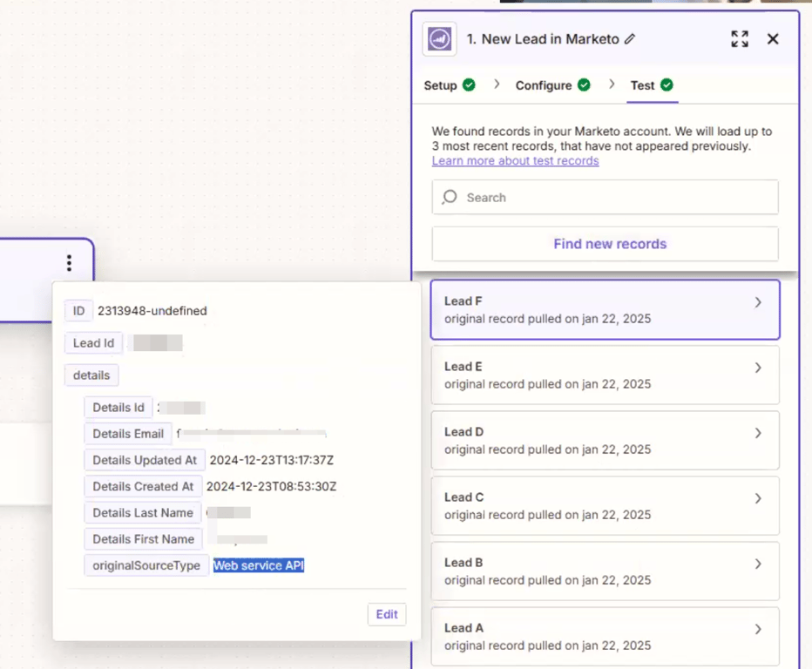
Task: Click the chevron between Configure and Test
Action: (x=612, y=84)
